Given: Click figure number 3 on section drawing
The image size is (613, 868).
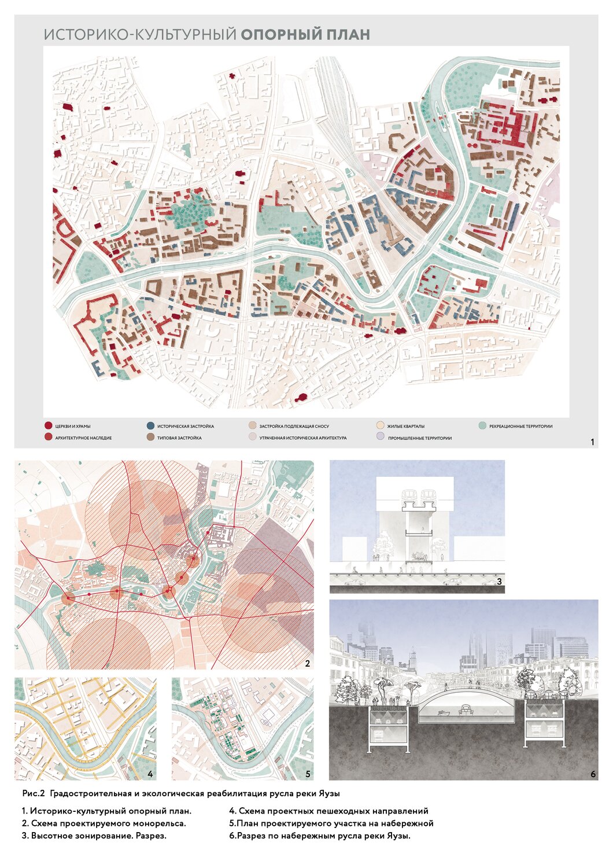Looking at the screenshot, I should (498, 581).
